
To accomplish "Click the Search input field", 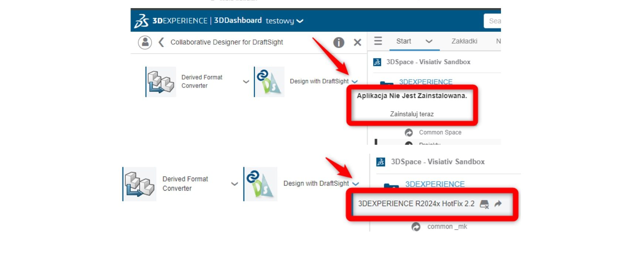I will pyautogui.click(x=492, y=21).
